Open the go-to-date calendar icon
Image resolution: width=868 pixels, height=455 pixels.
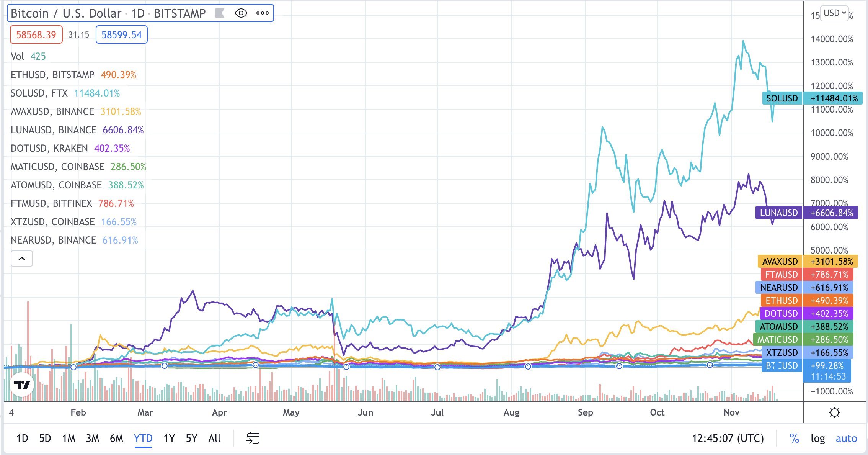coord(253,438)
